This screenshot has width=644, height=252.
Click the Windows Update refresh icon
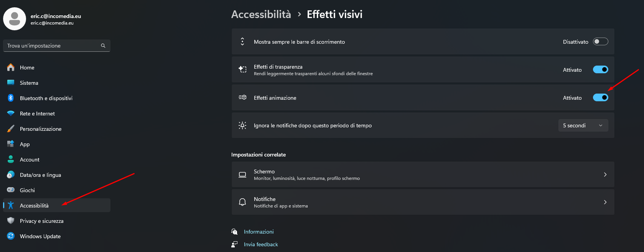[x=11, y=236]
